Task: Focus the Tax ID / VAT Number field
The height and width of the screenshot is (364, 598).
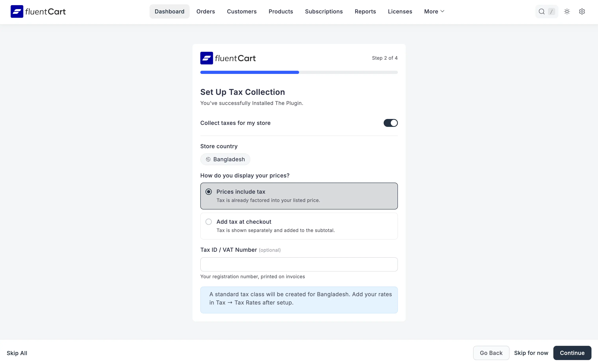Action: pyautogui.click(x=299, y=264)
